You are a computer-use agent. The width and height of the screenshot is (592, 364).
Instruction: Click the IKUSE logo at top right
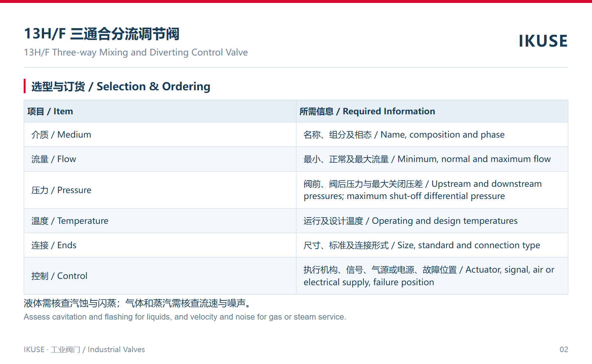pos(543,41)
